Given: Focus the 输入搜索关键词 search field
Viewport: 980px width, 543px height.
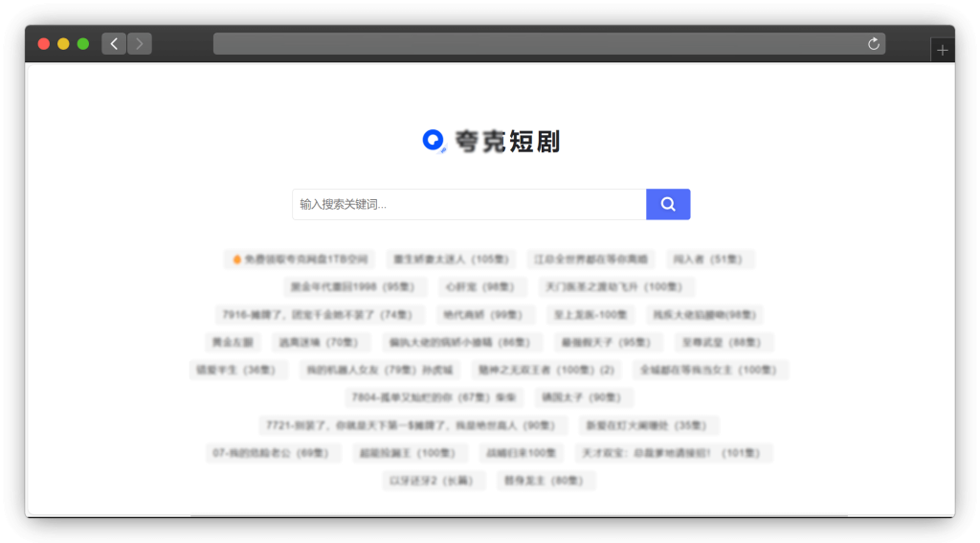Looking at the screenshot, I should coord(469,204).
